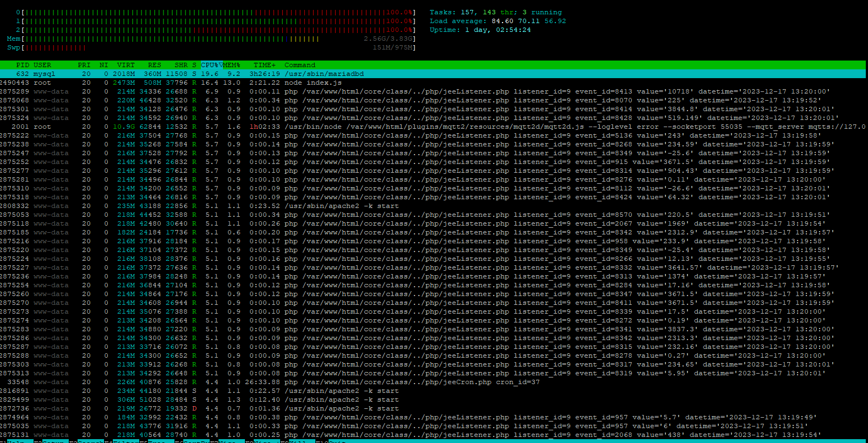The height and width of the screenshot is (443, 868).
Task: Sort by the PRI column header
Action: [84, 65]
